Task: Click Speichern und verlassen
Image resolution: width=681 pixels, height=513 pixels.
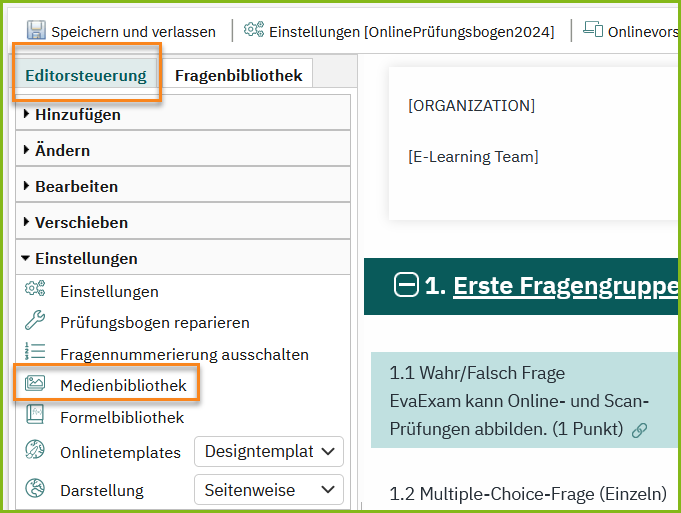Action: 122,31
